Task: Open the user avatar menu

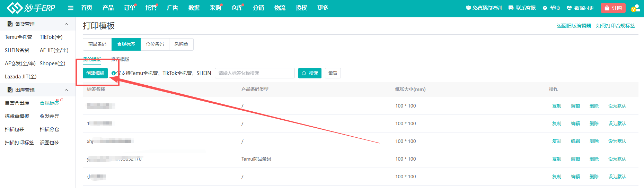Action: (635, 8)
